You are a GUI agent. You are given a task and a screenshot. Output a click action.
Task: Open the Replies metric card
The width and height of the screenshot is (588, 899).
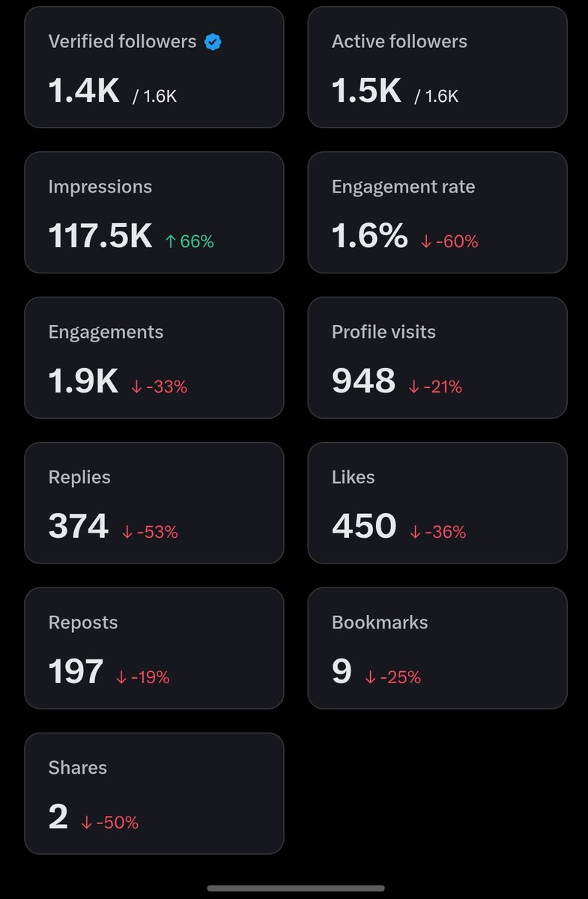pyautogui.click(x=154, y=503)
